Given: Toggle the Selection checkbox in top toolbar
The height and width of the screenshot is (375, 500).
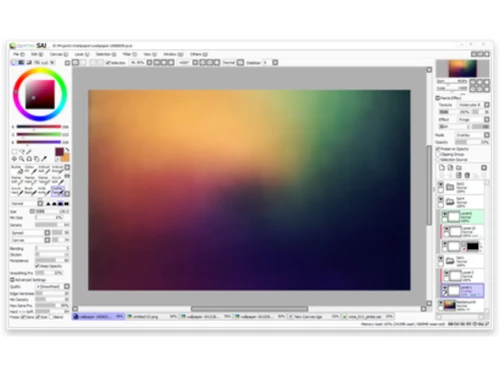Looking at the screenshot, I should coord(108,63).
